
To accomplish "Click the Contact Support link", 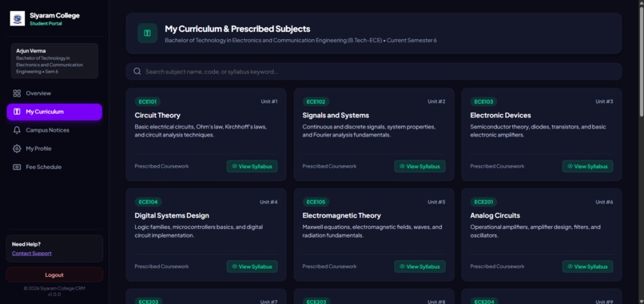I will 32,253.
